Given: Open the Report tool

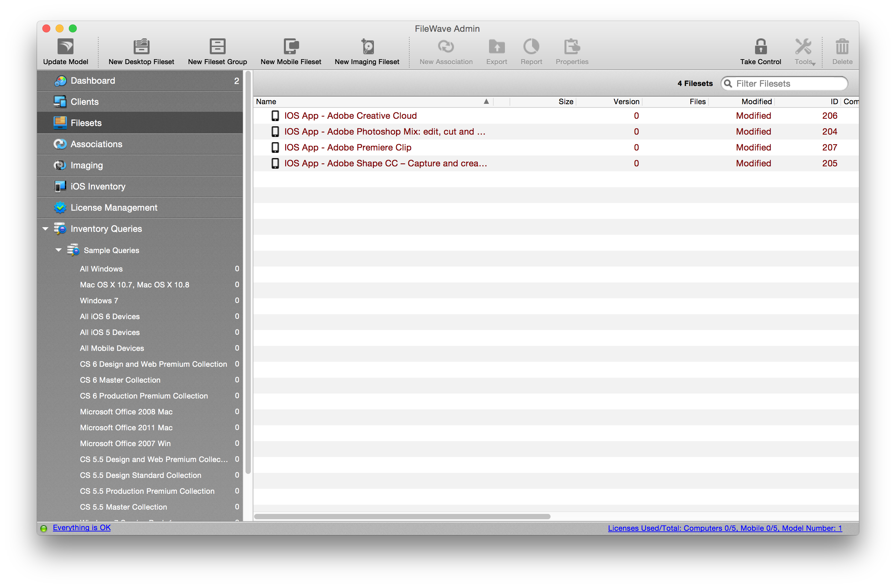Looking at the screenshot, I should (531, 51).
